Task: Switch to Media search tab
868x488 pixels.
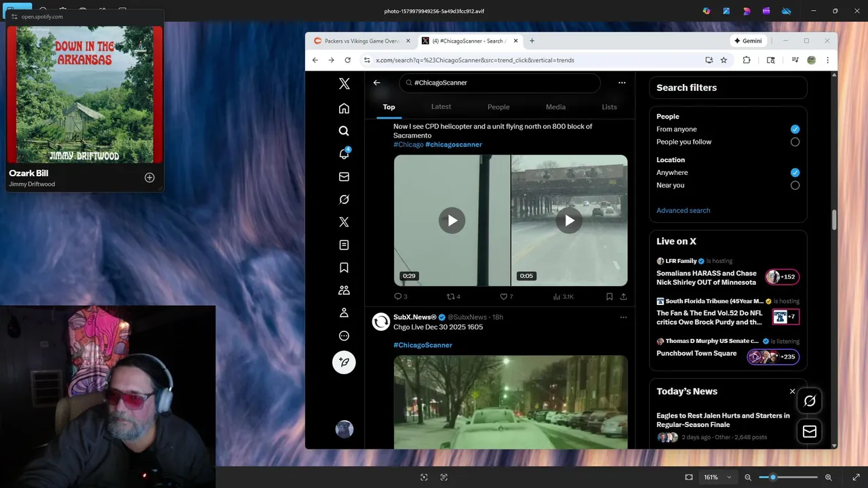Action: pyautogui.click(x=555, y=107)
